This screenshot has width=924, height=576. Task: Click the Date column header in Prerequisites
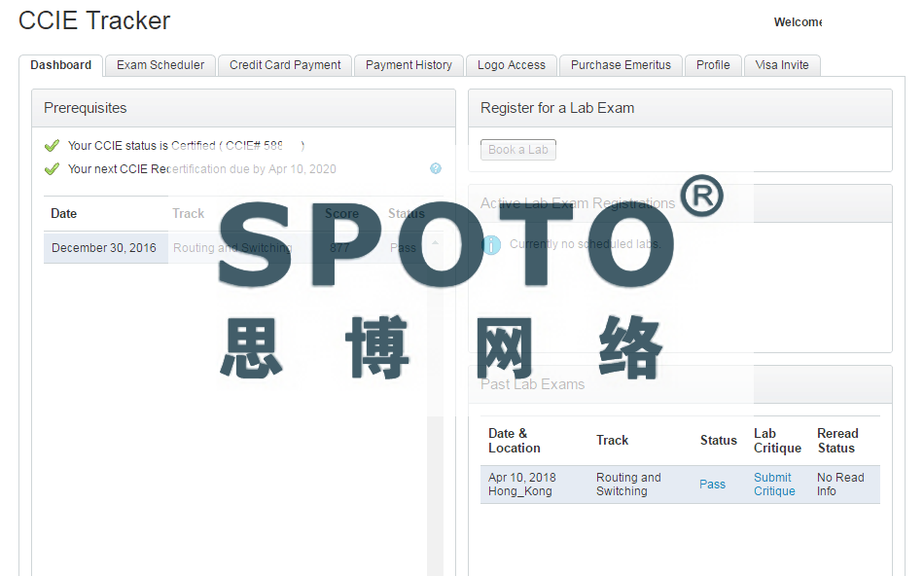(64, 214)
